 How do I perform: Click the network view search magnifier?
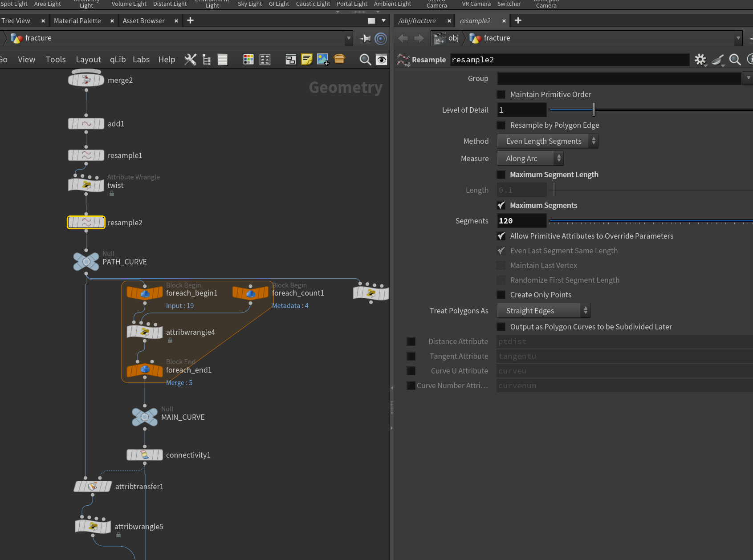tap(365, 59)
